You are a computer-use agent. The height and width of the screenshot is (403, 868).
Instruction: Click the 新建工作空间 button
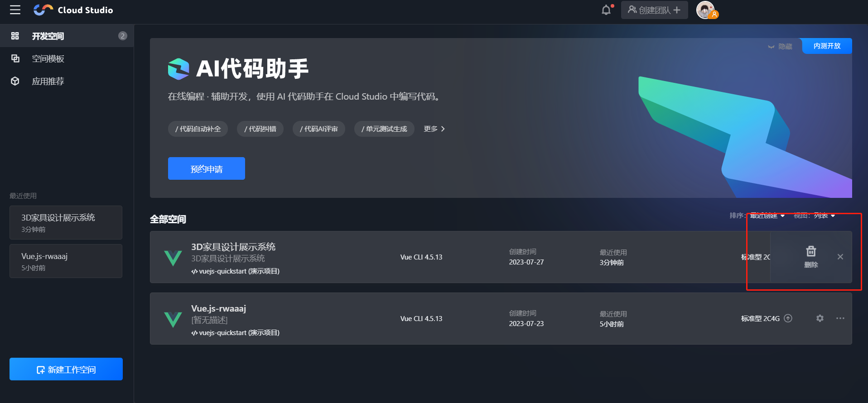tap(66, 369)
